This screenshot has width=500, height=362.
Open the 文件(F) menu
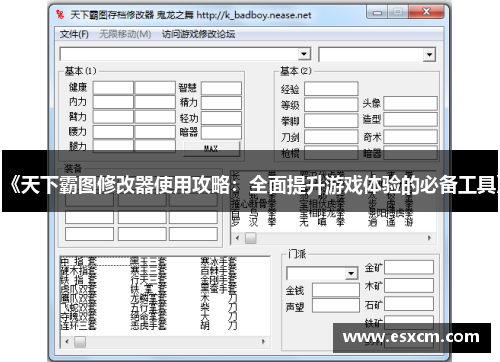[74, 34]
